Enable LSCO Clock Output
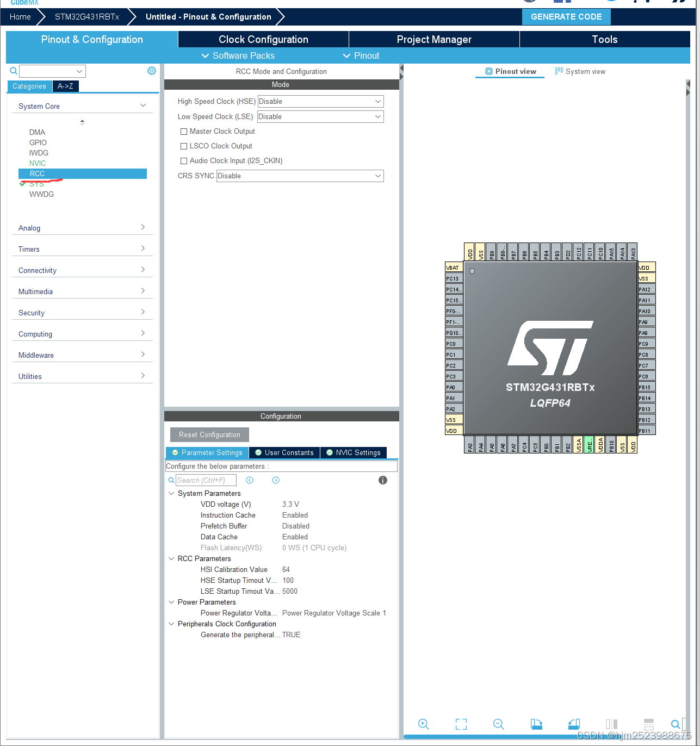Image resolution: width=700 pixels, height=746 pixels. pos(184,146)
